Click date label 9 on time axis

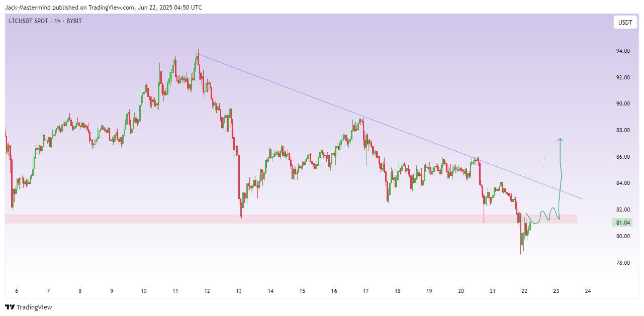click(112, 291)
